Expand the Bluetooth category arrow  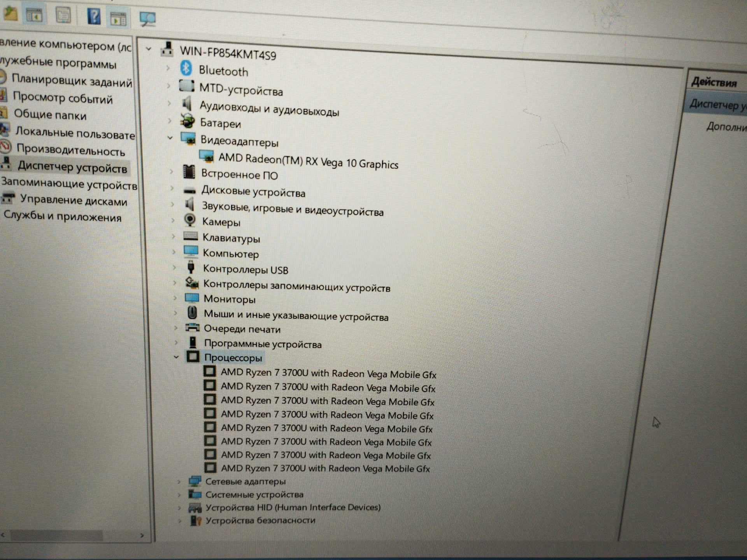(x=168, y=68)
